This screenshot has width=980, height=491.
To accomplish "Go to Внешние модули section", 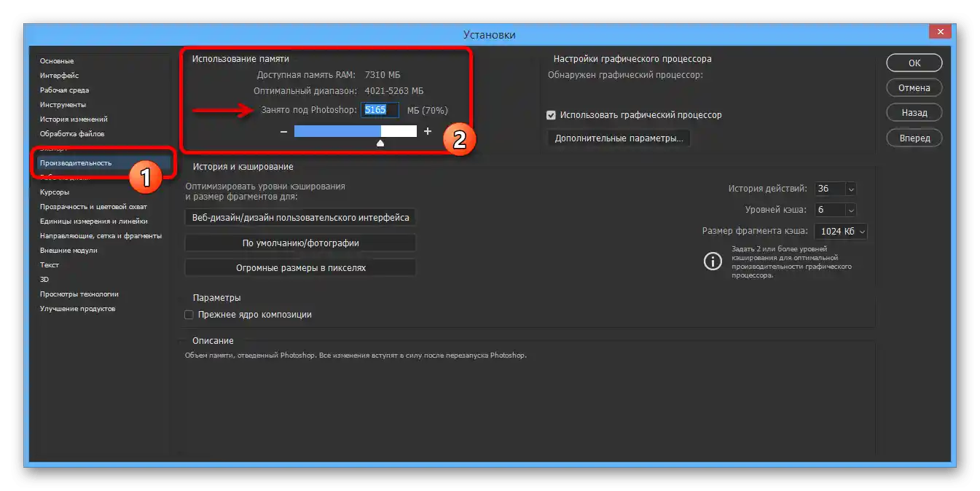I will pyautogui.click(x=68, y=251).
